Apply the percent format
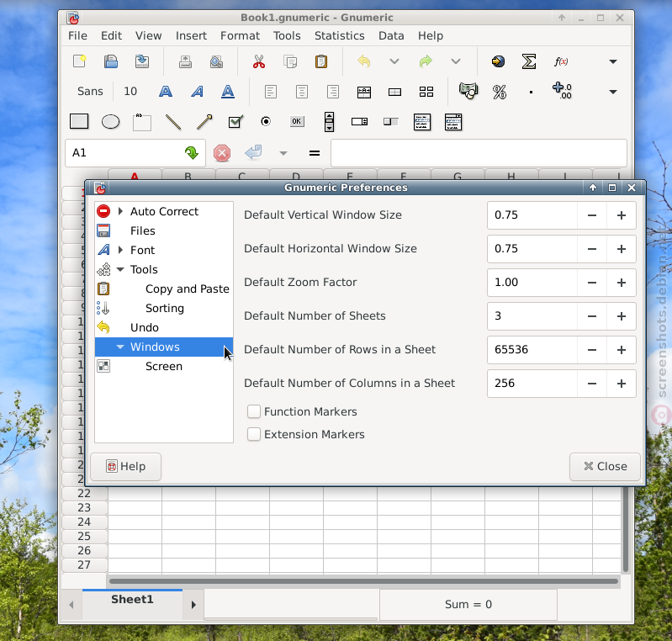 [x=500, y=92]
